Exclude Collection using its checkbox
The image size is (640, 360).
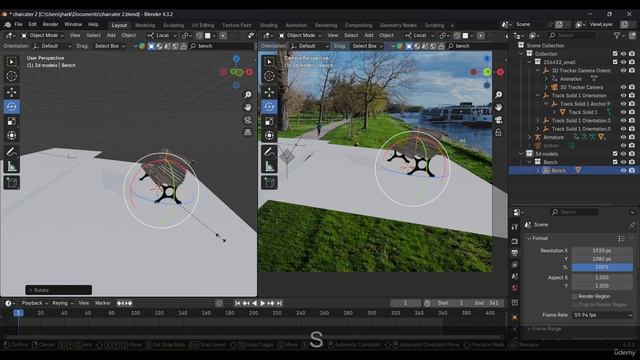615,54
